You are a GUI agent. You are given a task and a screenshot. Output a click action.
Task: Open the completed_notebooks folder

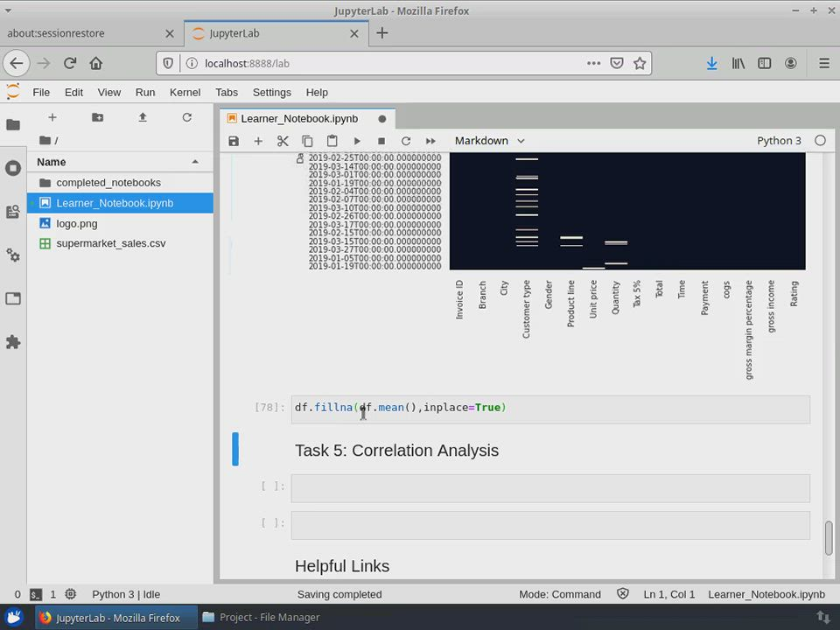(x=120, y=183)
